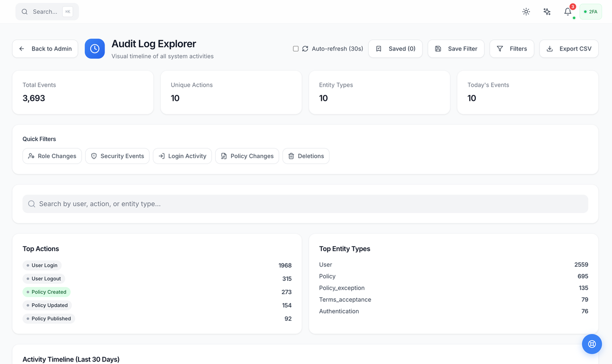Click the Save Filter button
The width and height of the screenshot is (612, 364).
[x=456, y=48]
